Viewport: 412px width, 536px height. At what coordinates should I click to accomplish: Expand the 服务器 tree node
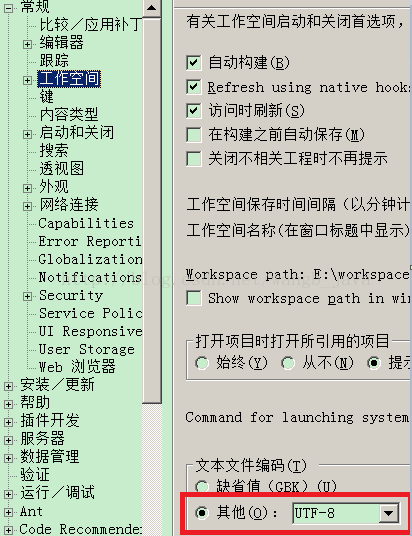point(9,440)
